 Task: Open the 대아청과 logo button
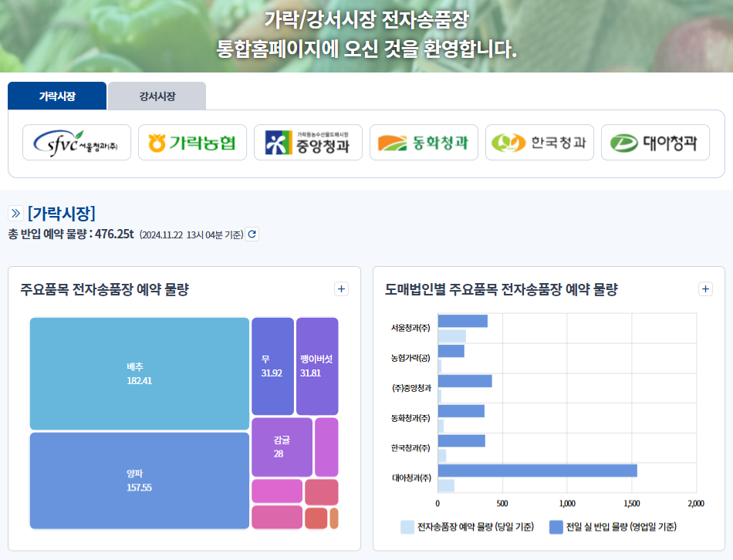(x=655, y=142)
